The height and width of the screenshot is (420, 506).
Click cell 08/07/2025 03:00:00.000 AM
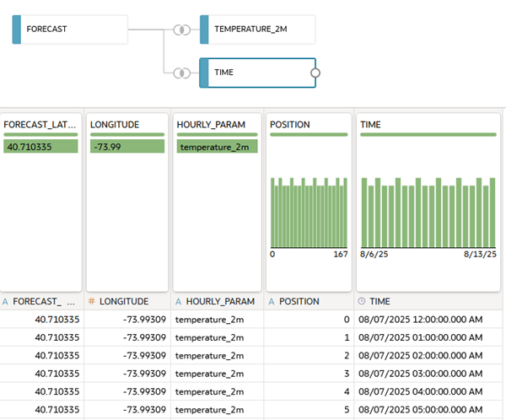point(428,374)
